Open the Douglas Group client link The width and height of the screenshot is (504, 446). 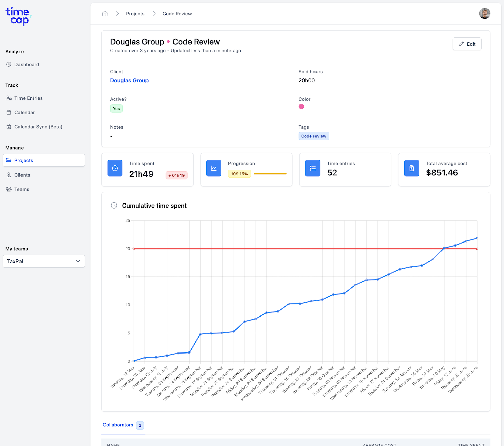coord(129,81)
